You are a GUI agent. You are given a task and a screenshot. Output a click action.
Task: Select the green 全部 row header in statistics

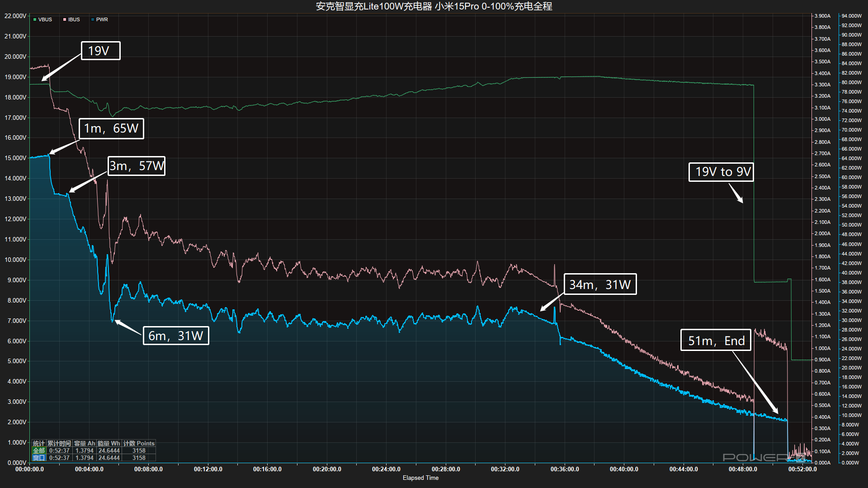[39, 450]
